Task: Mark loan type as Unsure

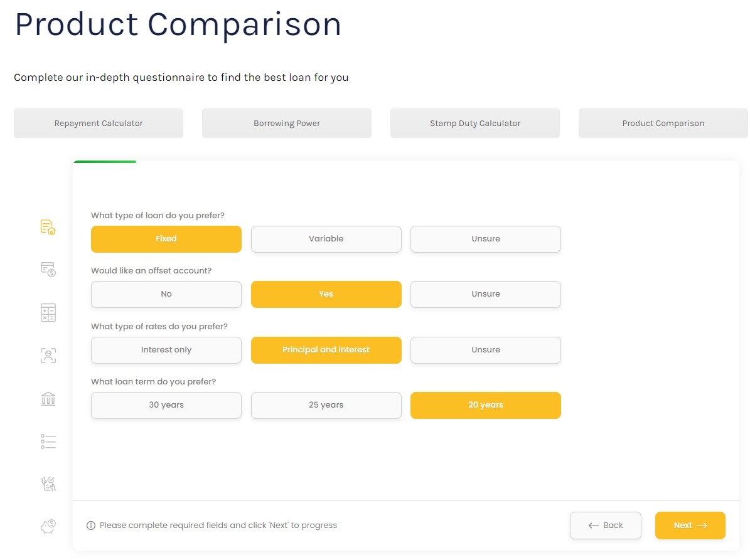Action: click(485, 239)
